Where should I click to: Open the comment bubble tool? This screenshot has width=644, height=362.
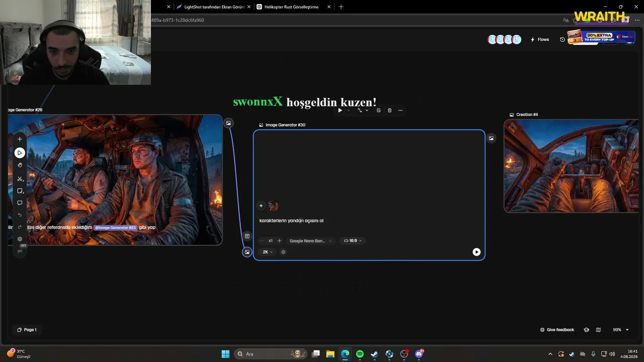click(x=20, y=203)
